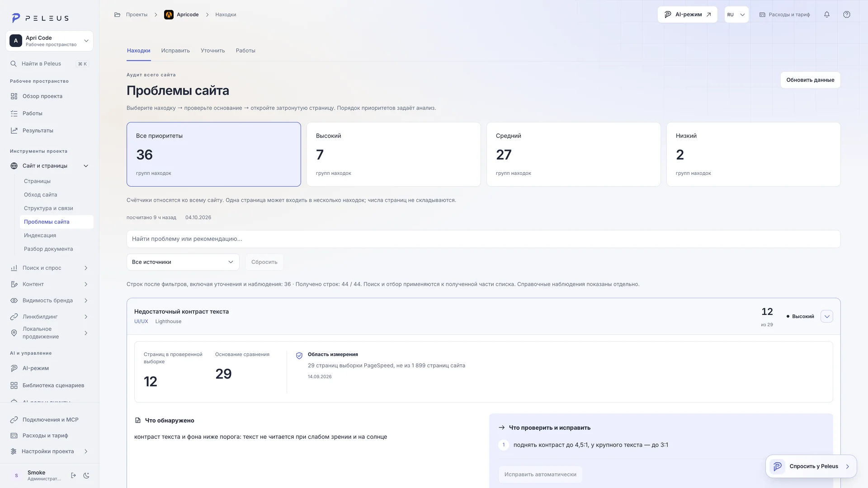Click the shield icon near Область измерения
This screenshot has width=868, height=488.
299,356
